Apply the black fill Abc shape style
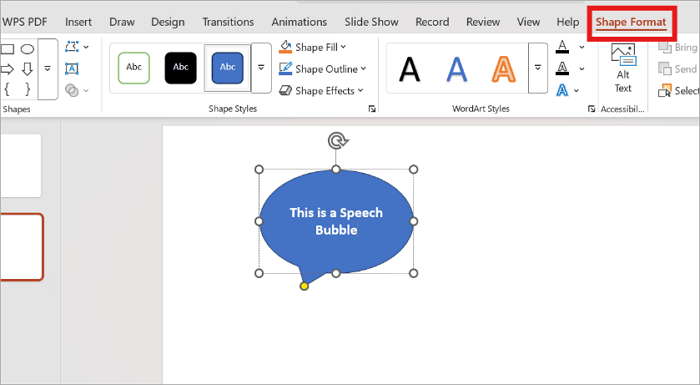 180,68
